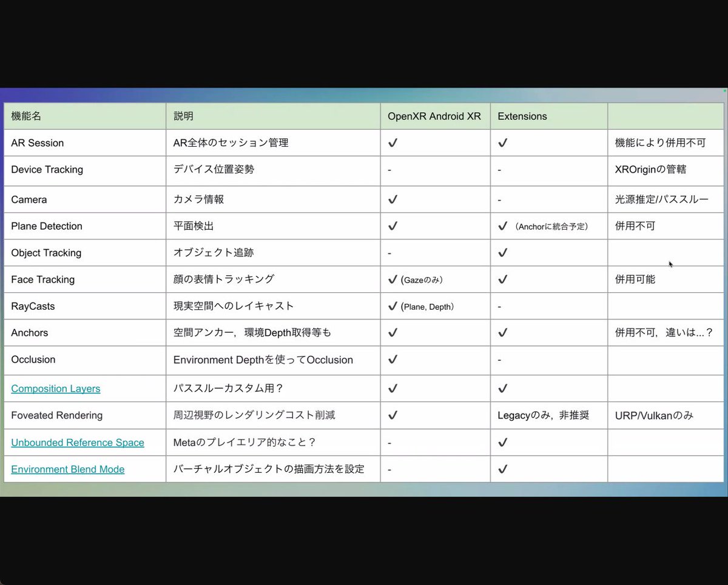Click the 'RayCasts' cell
Screen dimensions: 728x585
(85, 306)
